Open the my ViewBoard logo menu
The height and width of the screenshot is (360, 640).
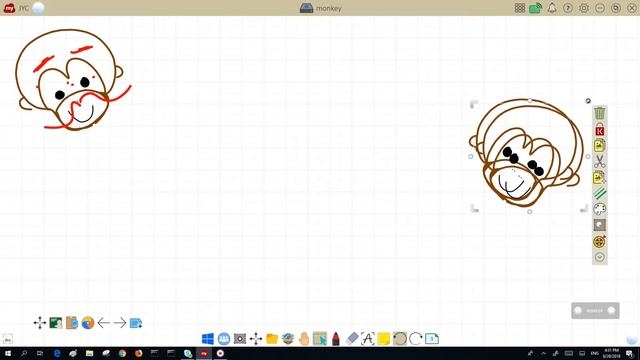(x=9, y=8)
